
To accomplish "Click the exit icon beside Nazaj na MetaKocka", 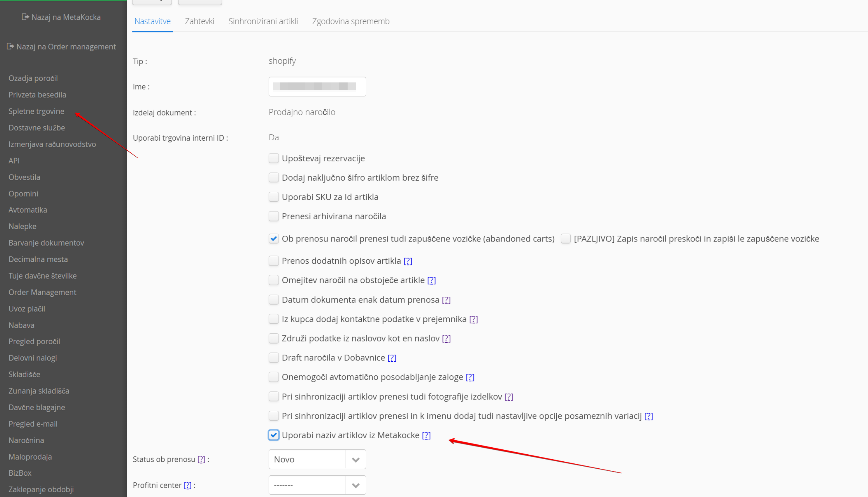I will (x=25, y=17).
